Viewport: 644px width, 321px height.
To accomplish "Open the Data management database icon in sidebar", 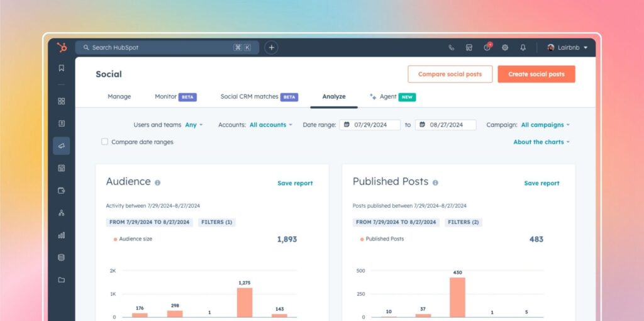I will (61, 257).
